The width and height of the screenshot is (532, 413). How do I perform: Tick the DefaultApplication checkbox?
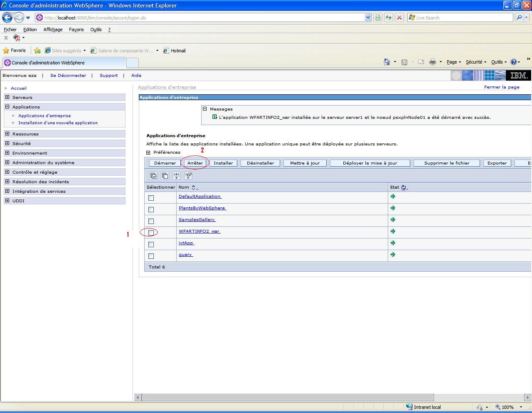[151, 198]
